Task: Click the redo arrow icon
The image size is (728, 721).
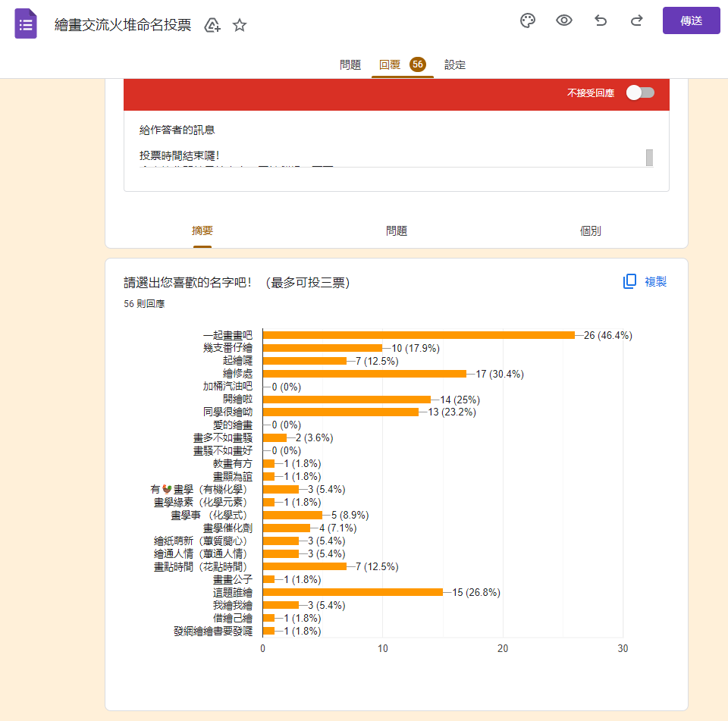Action: click(x=636, y=20)
